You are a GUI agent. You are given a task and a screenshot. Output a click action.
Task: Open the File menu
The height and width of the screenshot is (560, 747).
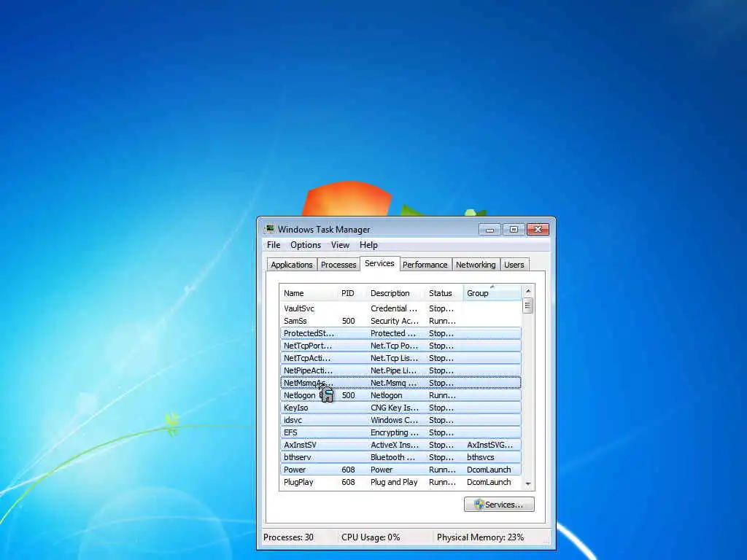click(x=274, y=245)
